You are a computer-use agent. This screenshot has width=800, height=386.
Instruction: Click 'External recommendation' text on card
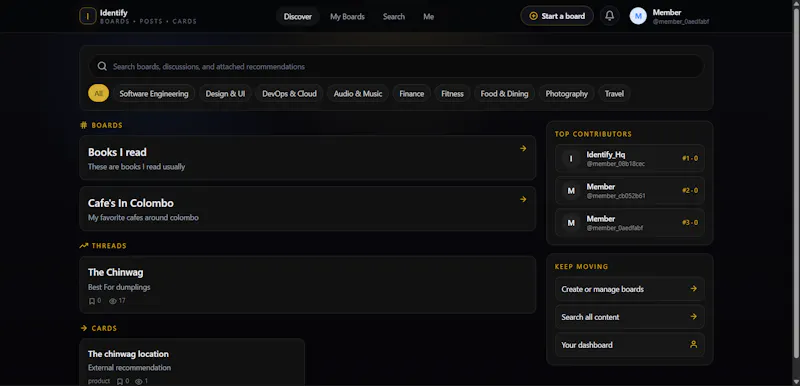(x=129, y=368)
